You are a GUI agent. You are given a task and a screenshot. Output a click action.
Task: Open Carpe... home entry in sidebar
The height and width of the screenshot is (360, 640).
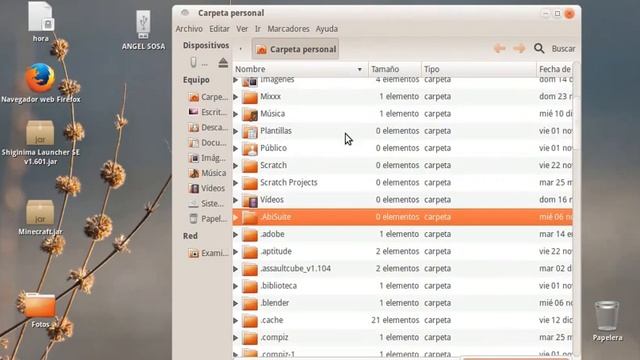[208, 97]
